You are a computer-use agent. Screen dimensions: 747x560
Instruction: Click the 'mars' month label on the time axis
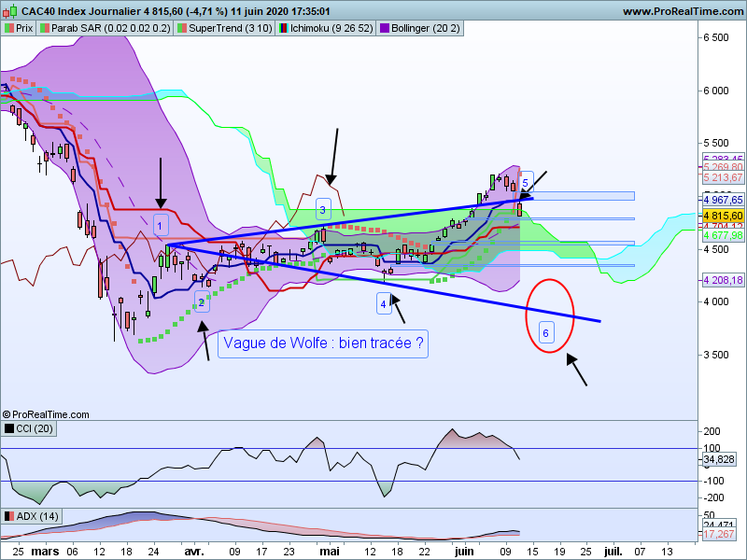pos(45,552)
